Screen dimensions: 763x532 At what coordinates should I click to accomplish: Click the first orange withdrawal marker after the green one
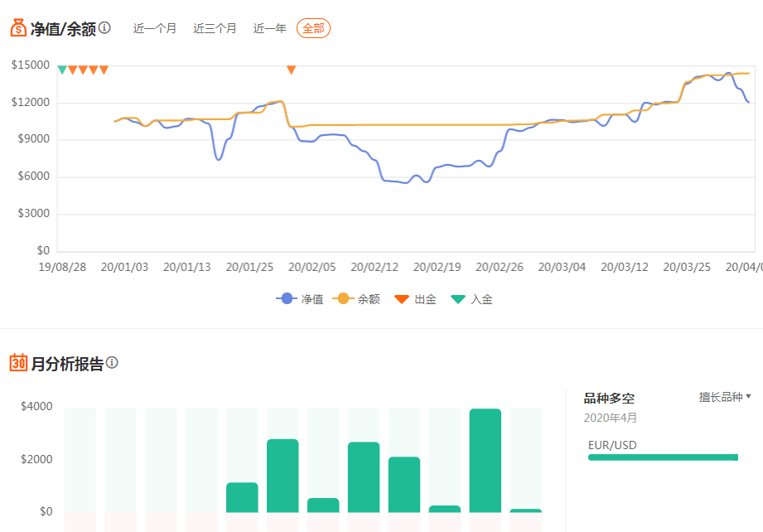(x=73, y=70)
